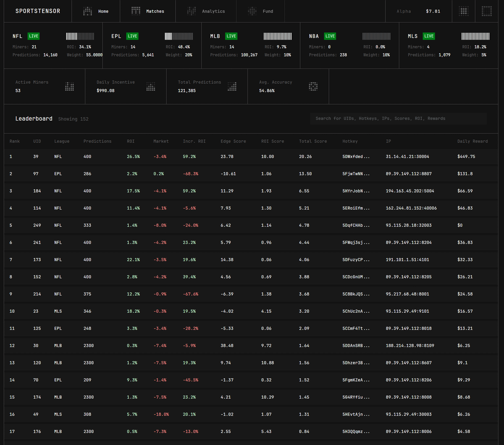Viewport: 504px width, 445px height.
Task: Sort leaderboard by Total Score column
Action: (x=313, y=141)
